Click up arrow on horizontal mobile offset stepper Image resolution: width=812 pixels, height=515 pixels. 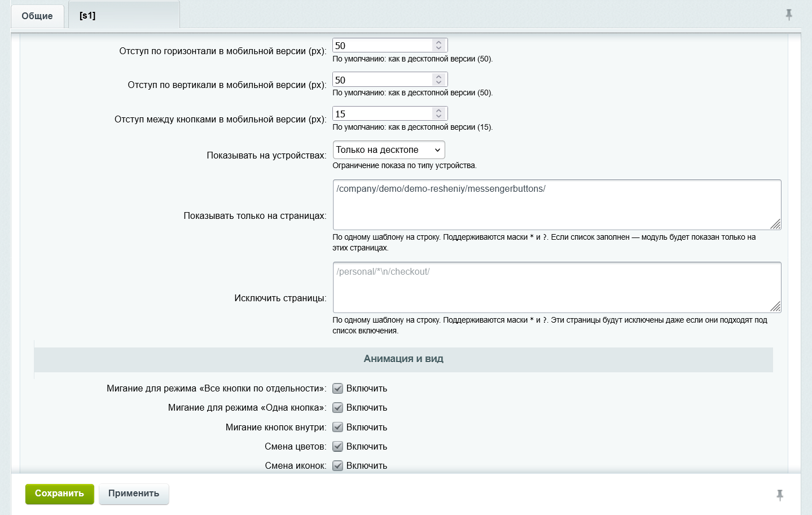438,41
